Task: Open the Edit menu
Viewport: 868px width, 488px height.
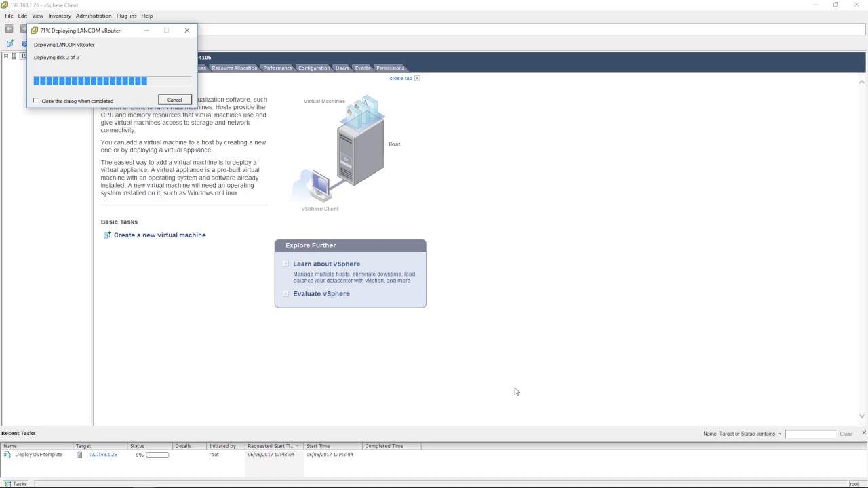Action: pyautogui.click(x=22, y=16)
